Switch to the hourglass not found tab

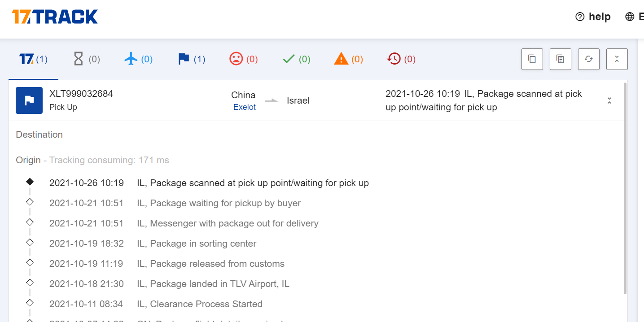pyautogui.click(x=87, y=59)
